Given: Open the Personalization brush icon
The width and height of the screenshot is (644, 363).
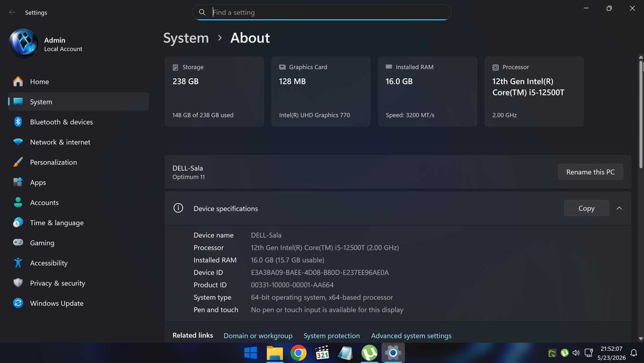Looking at the screenshot, I should pos(17,162).
